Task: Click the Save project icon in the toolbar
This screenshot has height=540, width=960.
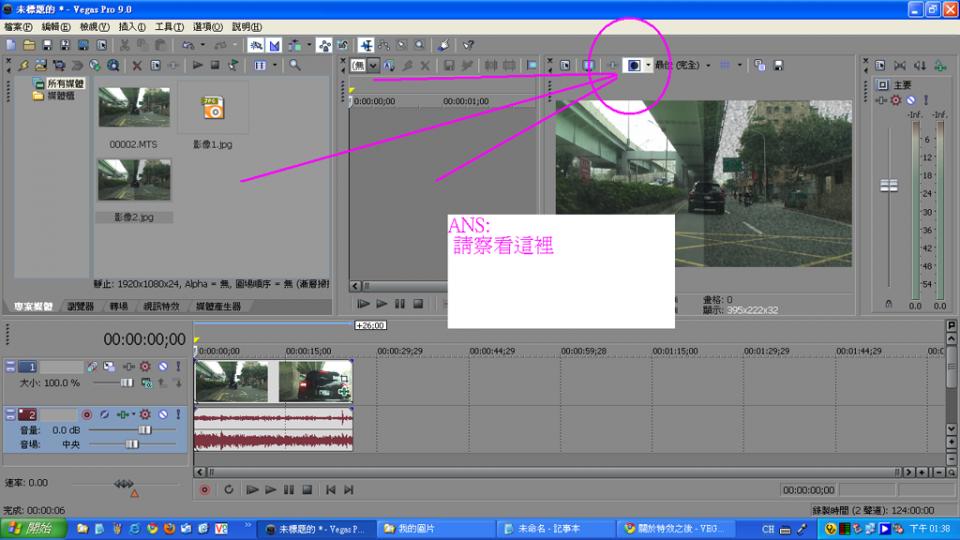Action: coord(46,45)
